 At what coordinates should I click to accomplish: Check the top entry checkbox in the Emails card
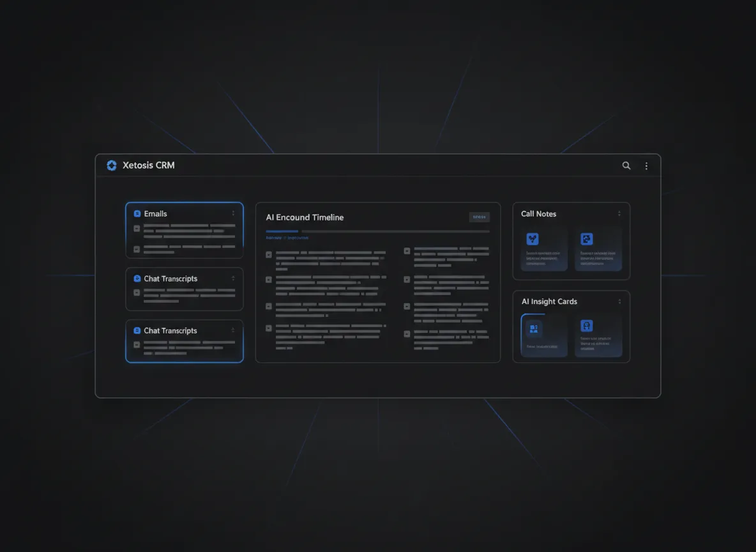coord(135,227)
